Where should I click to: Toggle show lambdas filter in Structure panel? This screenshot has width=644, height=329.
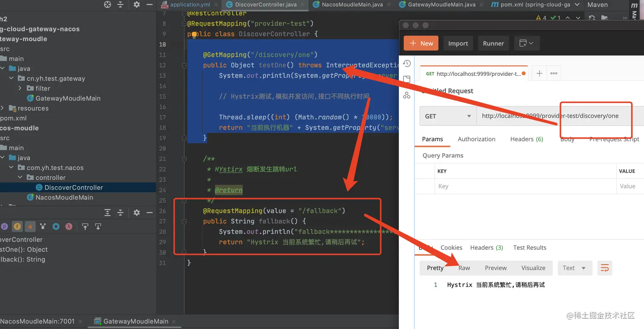point(69,227)
